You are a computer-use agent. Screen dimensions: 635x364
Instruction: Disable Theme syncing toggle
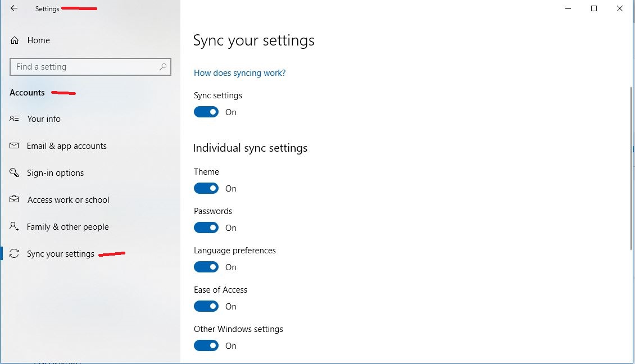[x=206, y=188]
